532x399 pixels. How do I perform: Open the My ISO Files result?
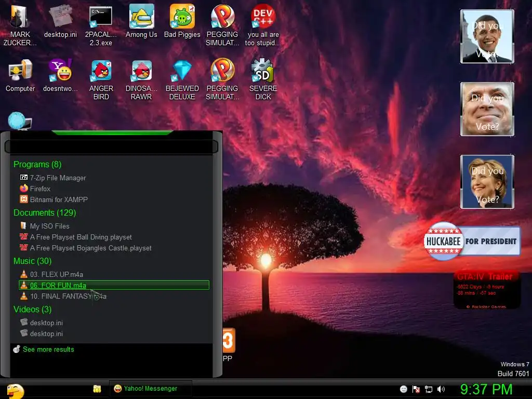[114, 226]
